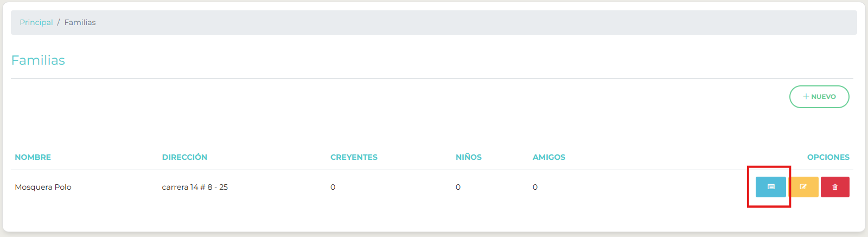Delete Mosquera Polo with the red trash icon
Image resolution: width=868 pixels, height=237 pixels.
[835, 187]
